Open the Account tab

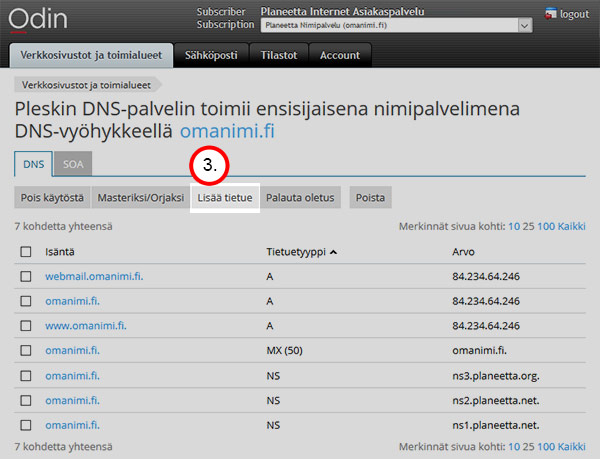(340, 55)
